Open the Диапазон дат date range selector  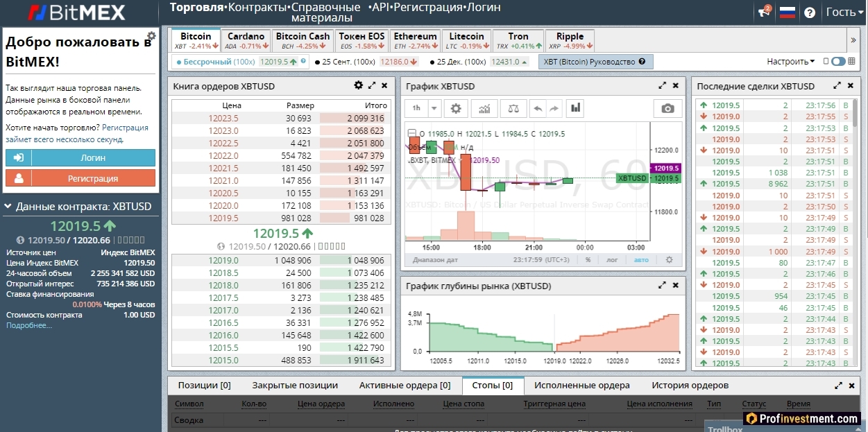pyautogui.click(x=435, y=260)
